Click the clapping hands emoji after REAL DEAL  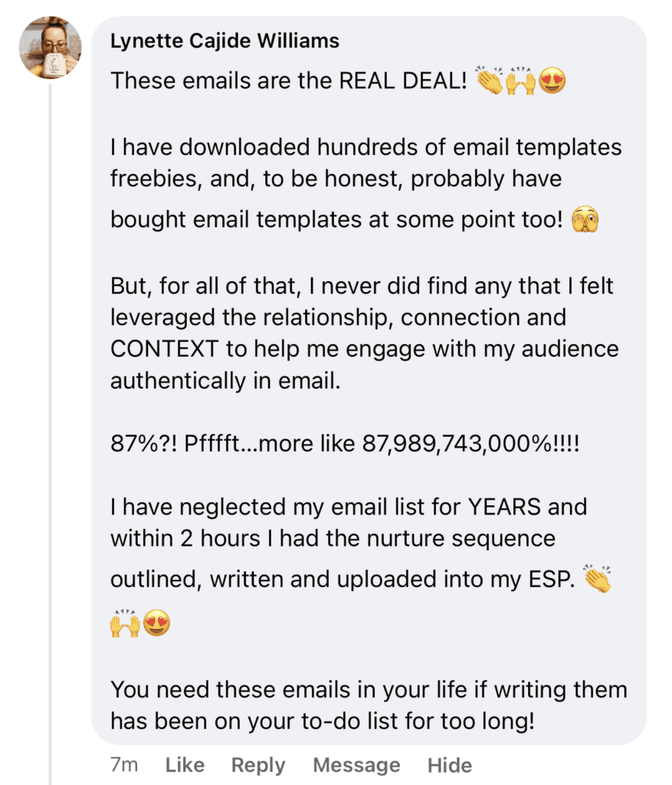[x=490, y=80]
